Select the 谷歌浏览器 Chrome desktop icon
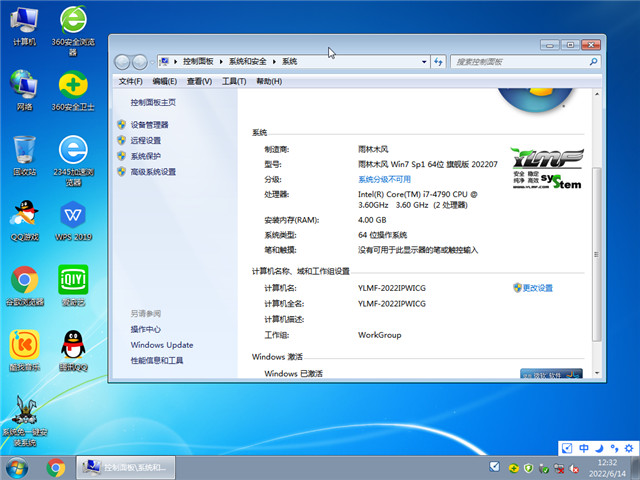Image resolution: width=640 pixels, height=480 pixels. pos(24,286)
